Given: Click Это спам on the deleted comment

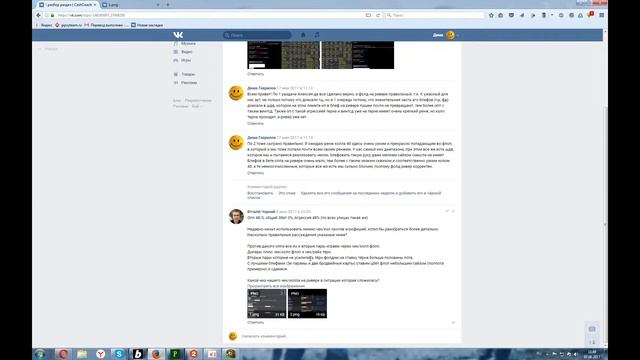Looking at the screenshot, I should (287, 193).
